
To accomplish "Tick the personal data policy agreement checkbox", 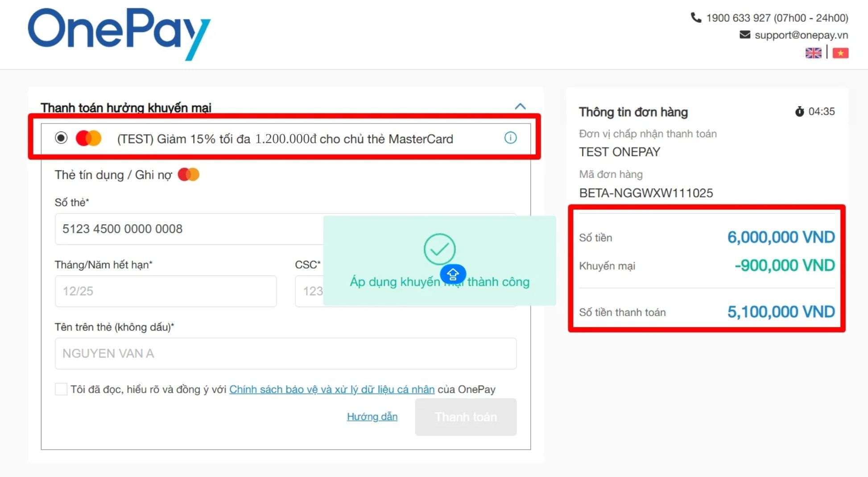I will coord(61,389).
